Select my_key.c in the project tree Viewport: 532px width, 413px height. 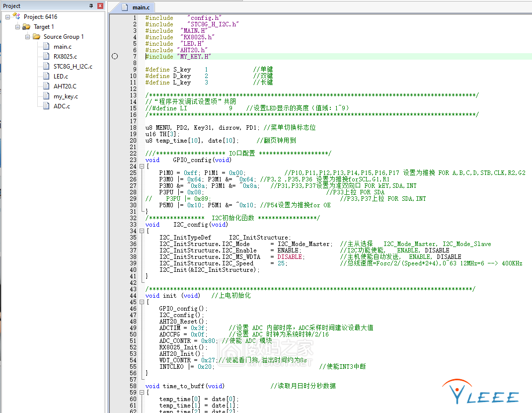pyautogui.click(x=66, y=96)
